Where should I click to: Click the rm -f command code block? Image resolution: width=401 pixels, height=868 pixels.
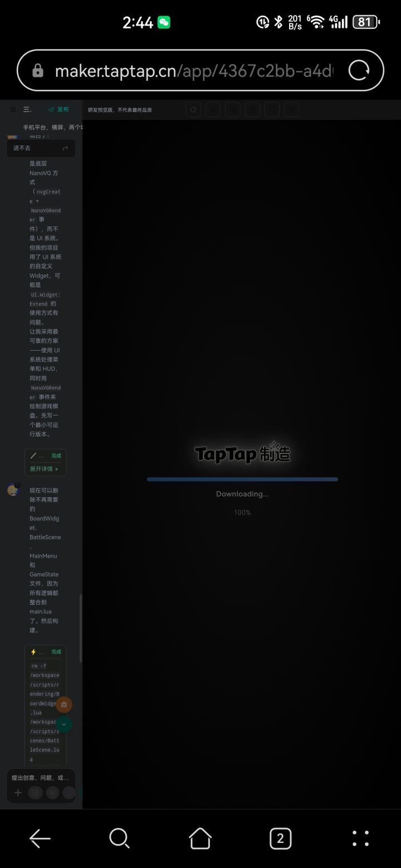(45, 713)
